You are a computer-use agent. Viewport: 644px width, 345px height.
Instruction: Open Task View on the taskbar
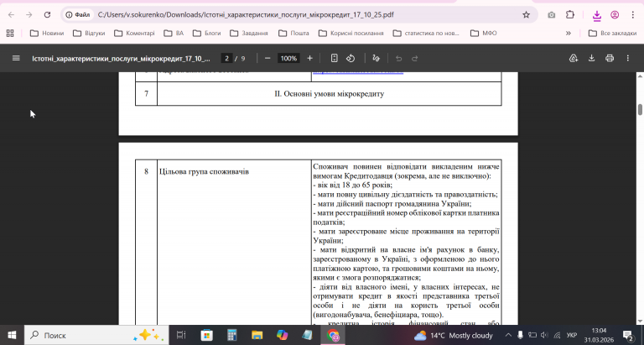pyautogui.click(x=181, y=335)
